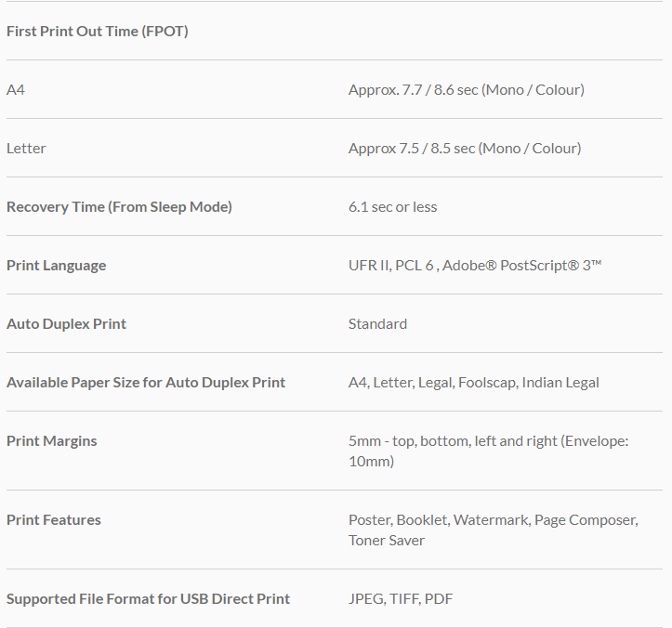The width and height of the screenshot is (672, 628).
Task: Click Available Paper Size for Auto Duplex label
Action: [146, 383]
